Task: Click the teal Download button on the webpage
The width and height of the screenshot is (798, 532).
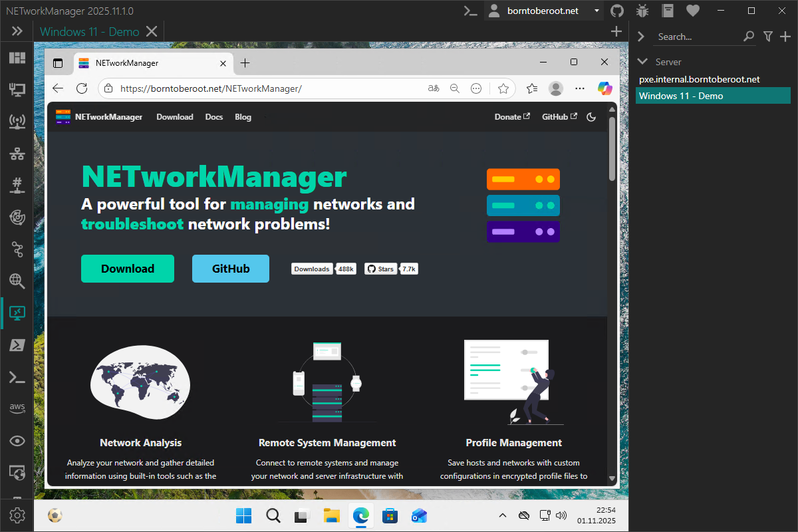Action: tap(127, 268)
